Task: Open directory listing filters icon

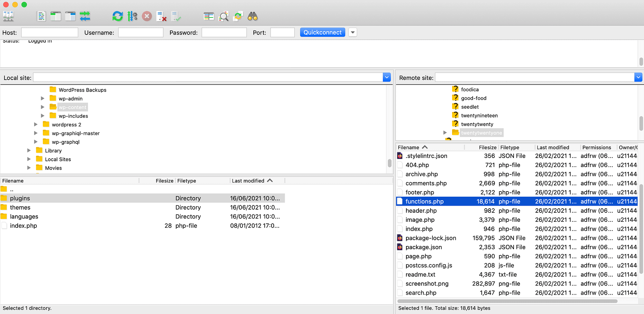Action: pyautogui.click(x=209, y=16)
